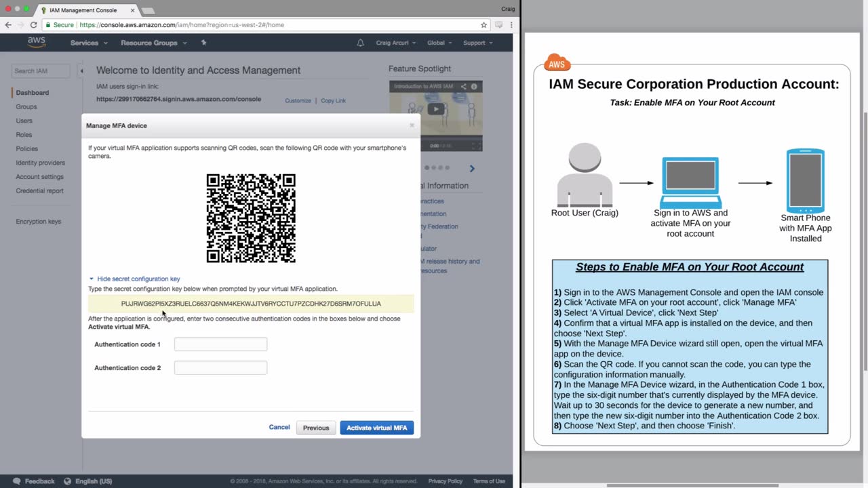Click the browser address bar URL

tap(182, 25)
